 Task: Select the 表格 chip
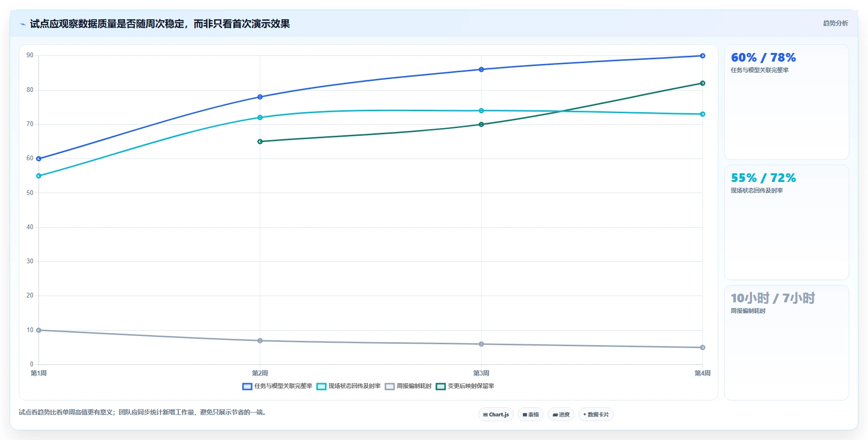(531, 414)
